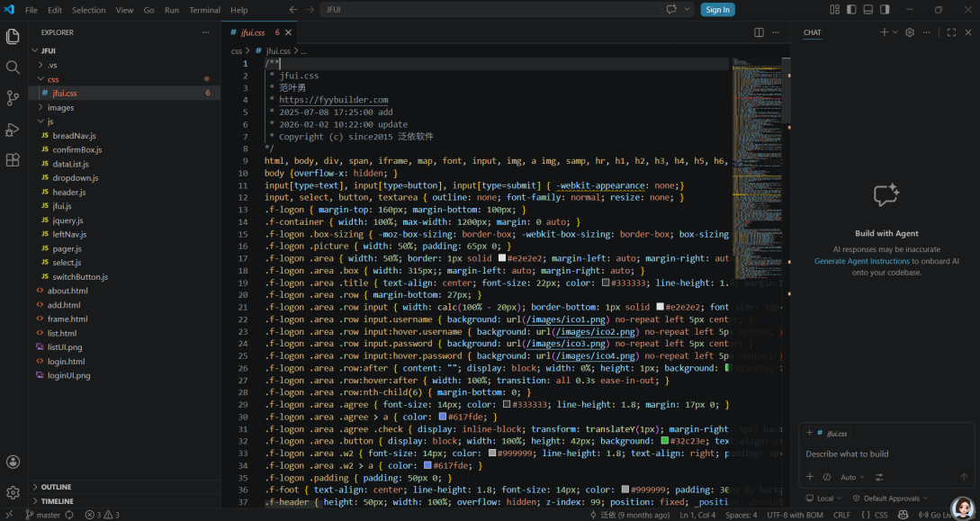This screenshot has width=980, height=521.
Task: Toggle secondary side bar visibility
Action: 886,10
